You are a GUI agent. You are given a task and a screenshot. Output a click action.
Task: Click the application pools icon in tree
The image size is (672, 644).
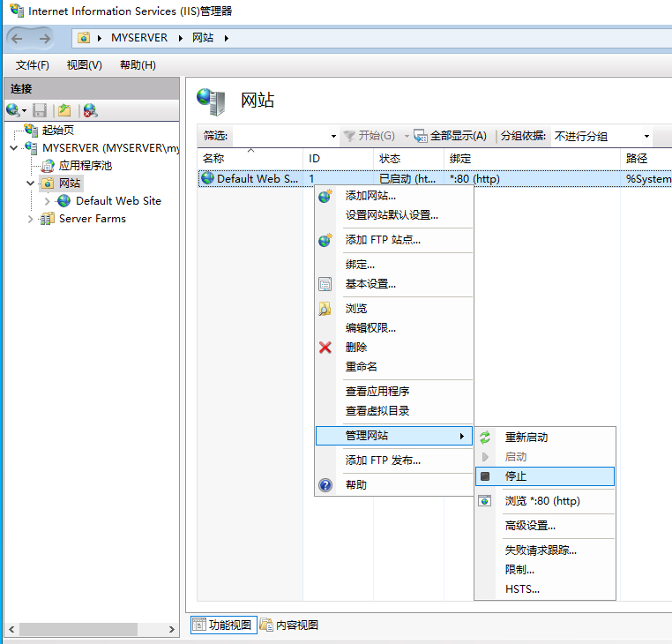[x=48, y=166]
